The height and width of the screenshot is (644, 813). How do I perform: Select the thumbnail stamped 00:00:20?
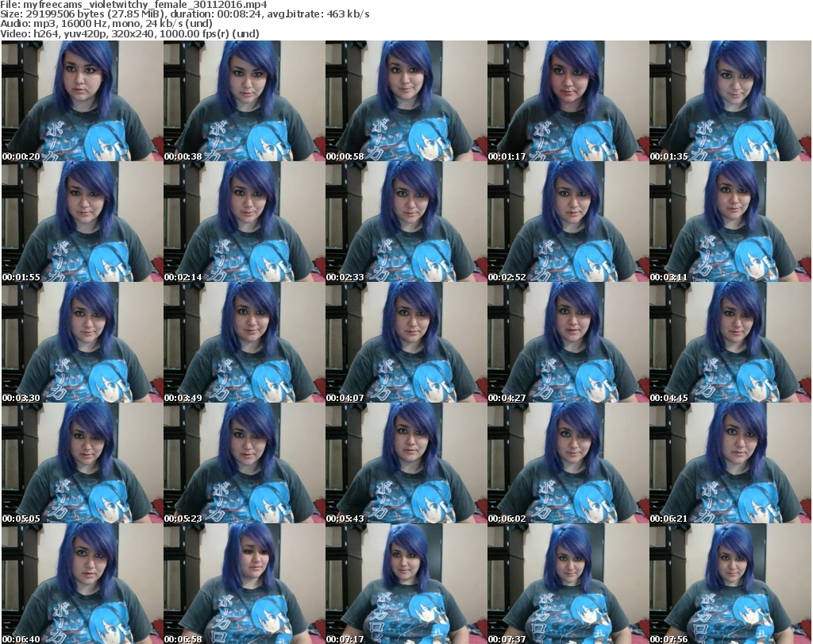(x=82, y=101)
